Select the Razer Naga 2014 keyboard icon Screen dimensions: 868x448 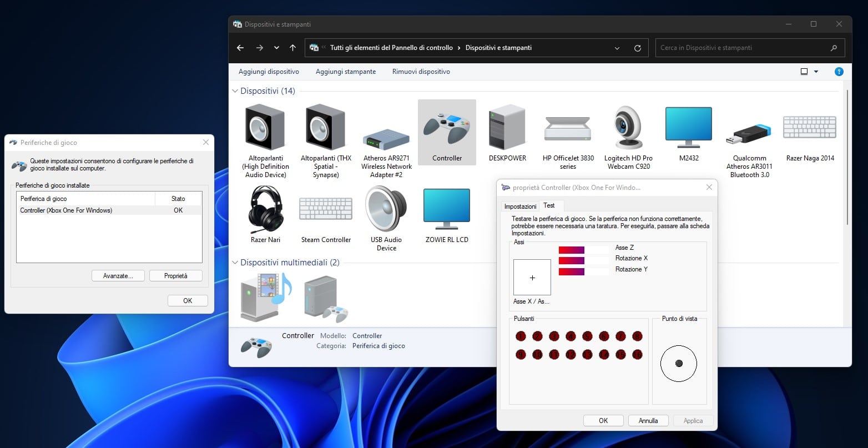(x=810, y=128)
